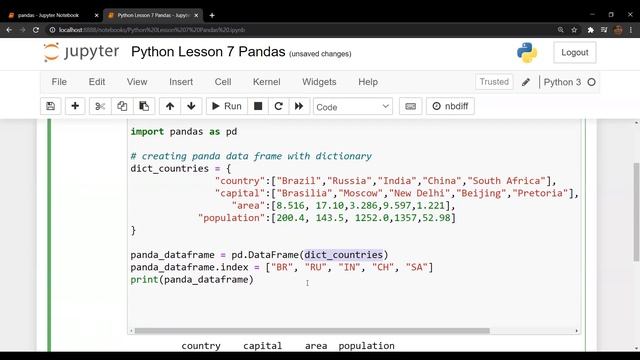
Task: Restart kernel and run all fast-forward icon
Action: (x=299, y=106)
